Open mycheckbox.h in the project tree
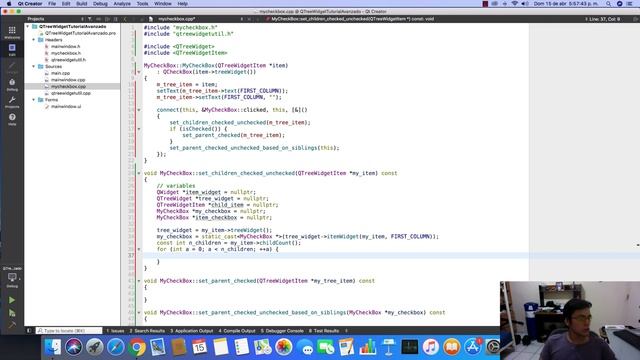 click(x=66, y=53)
